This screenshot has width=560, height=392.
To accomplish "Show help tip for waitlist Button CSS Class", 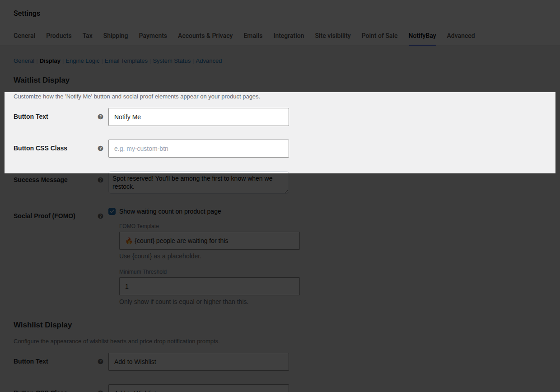I will (x=101, y=148).
